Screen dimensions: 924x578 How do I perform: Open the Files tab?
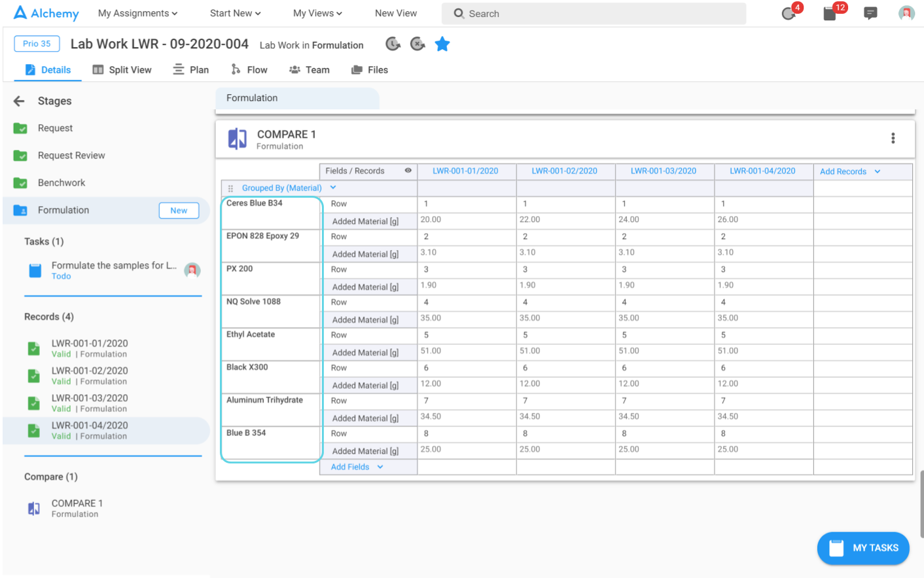369,70
